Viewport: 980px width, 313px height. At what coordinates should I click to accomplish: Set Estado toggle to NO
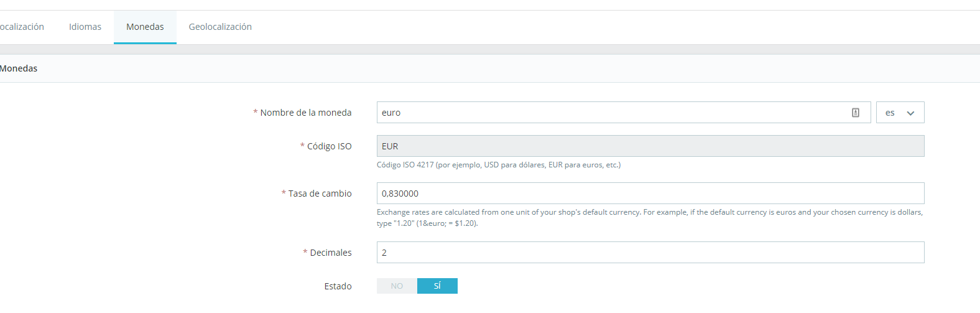[x=397, y=286]
